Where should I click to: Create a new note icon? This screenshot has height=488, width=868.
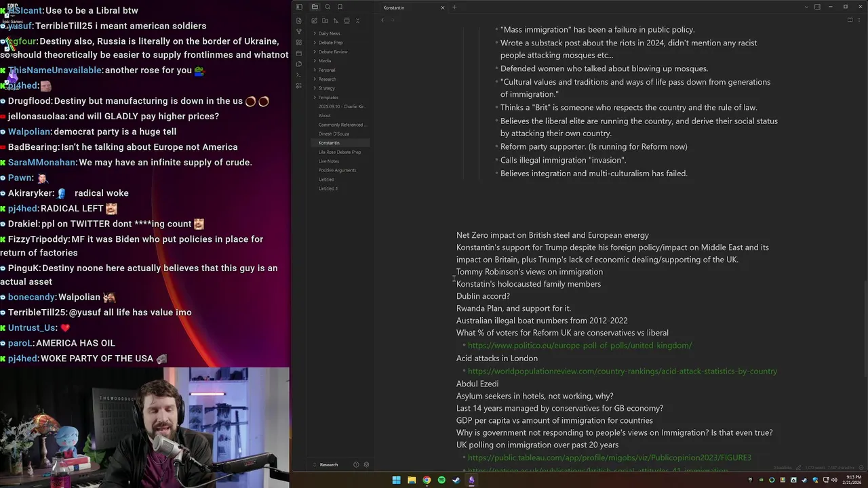(314, 20)
